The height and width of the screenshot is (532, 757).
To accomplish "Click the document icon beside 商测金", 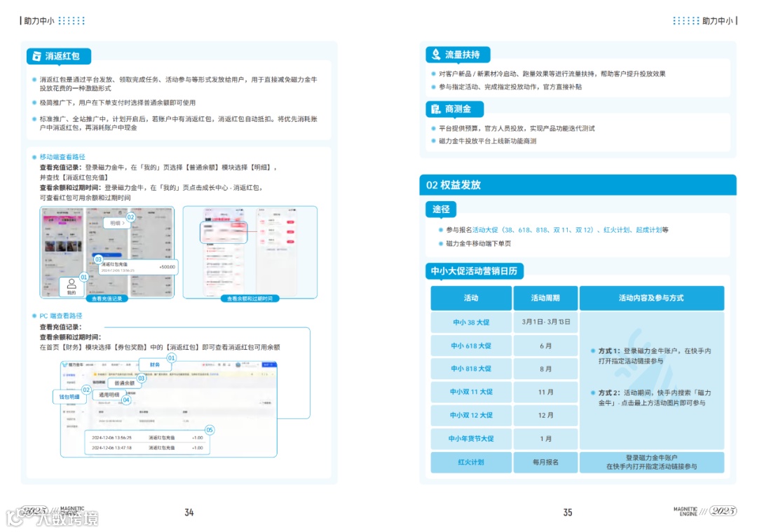I will point(436,109).
